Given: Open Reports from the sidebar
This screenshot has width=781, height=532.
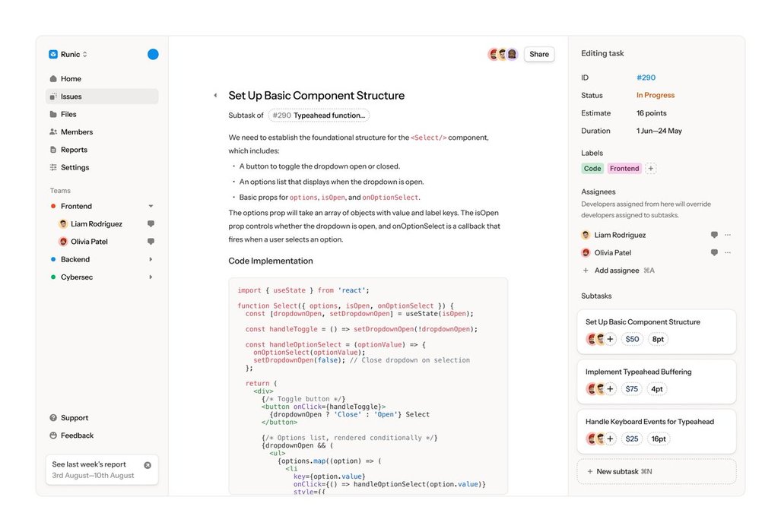Looking at the screenshot, I should [x=74, y=150].
